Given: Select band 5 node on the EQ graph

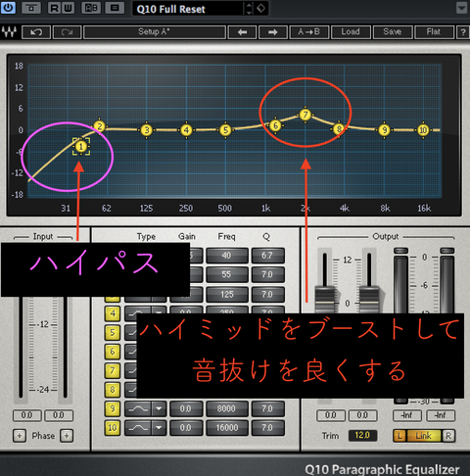Looking at the screenshot, I should tap(225, 130).
